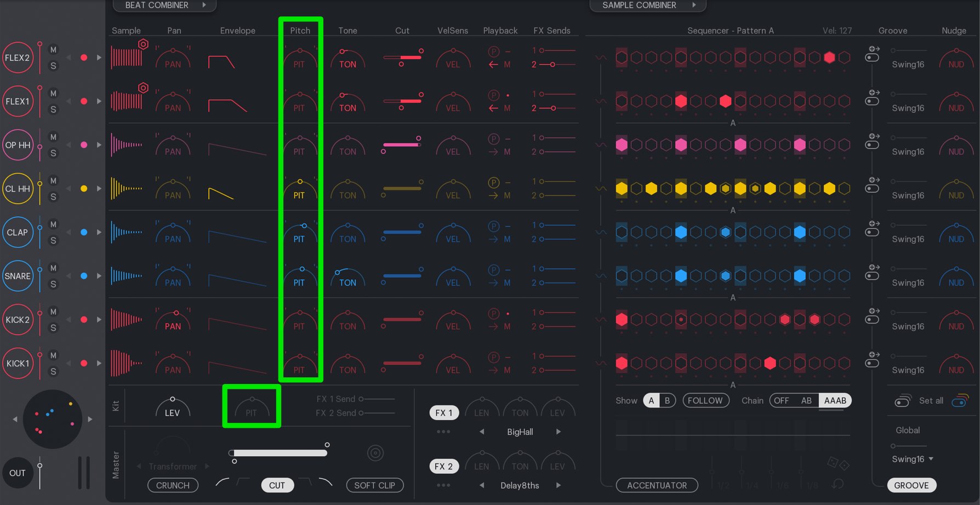Click the FX 2 button
This screenshot has width=980, height=505.
[444, 466]
